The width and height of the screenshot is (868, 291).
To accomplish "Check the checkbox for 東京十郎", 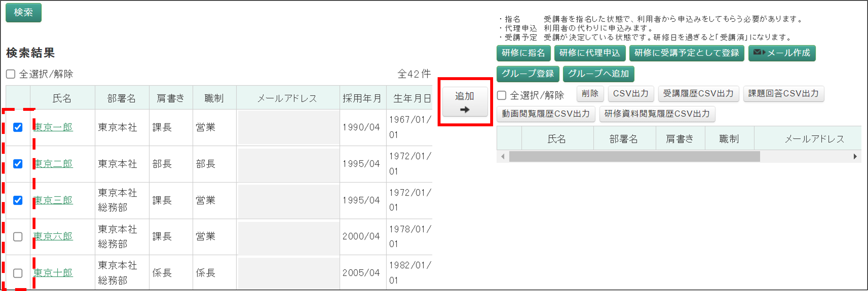I will coord(18,273).
